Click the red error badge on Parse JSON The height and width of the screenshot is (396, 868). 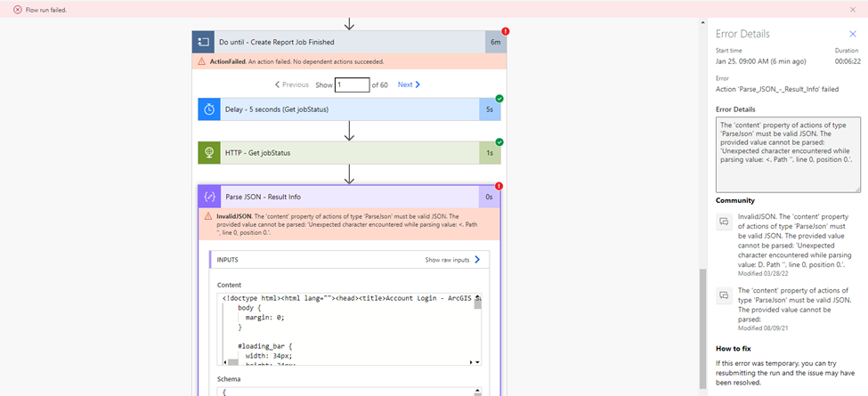click(499, 186)
